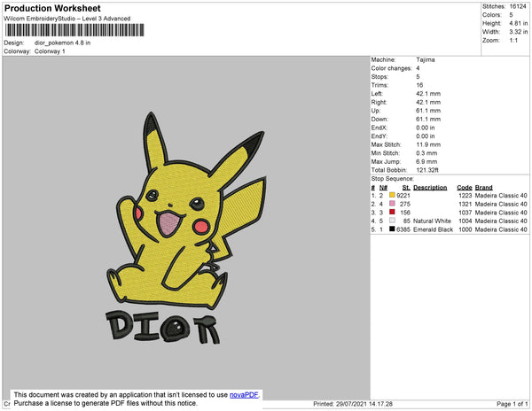
Task: Click the embroidered 'DIOR' lettering in design
Action: click(x=162, y=328)
